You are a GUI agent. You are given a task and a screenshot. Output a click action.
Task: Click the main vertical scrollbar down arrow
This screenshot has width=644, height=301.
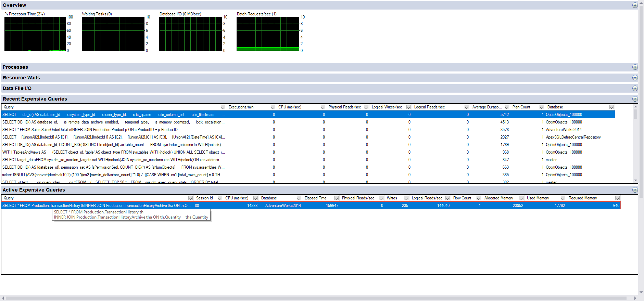(641, 292)
